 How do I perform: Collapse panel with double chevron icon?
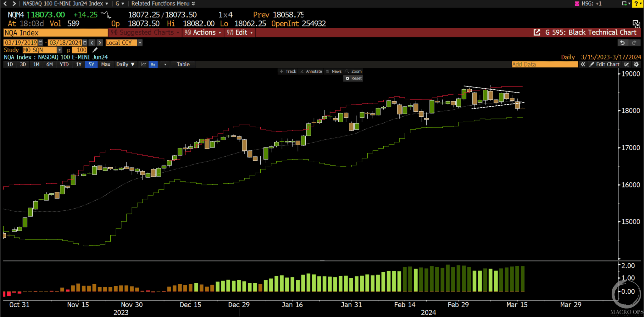583,64
